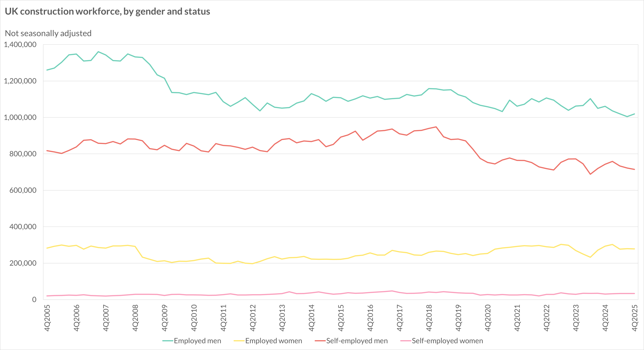Click the 1,400,000 y-axis label
Screen dimensions: 644x350
tap(20, 45)
